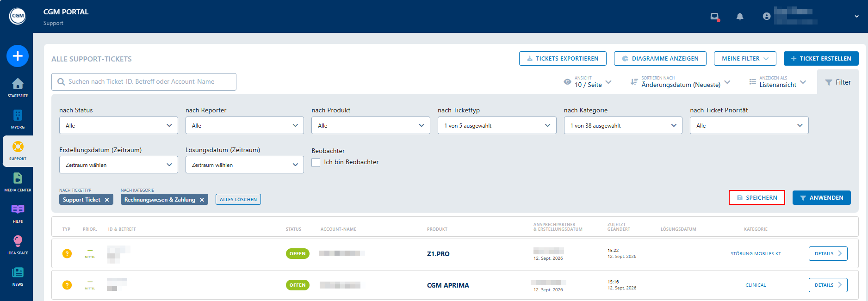Click the CGM logo icon

click(x=18, y=16)
